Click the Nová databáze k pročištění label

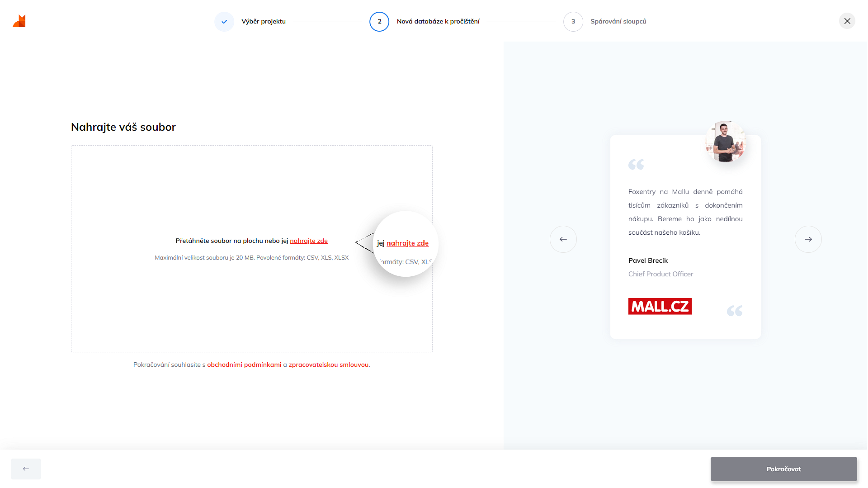click(438, 22)
